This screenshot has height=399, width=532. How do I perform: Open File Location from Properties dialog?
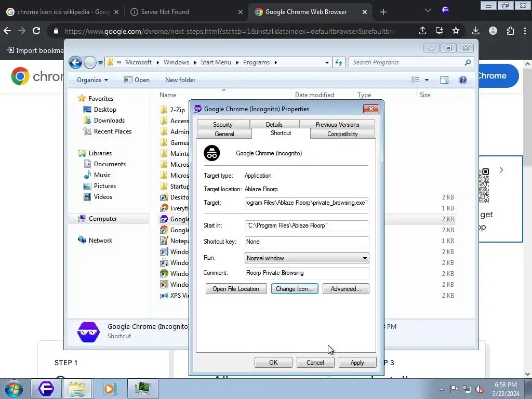(236, 289)
